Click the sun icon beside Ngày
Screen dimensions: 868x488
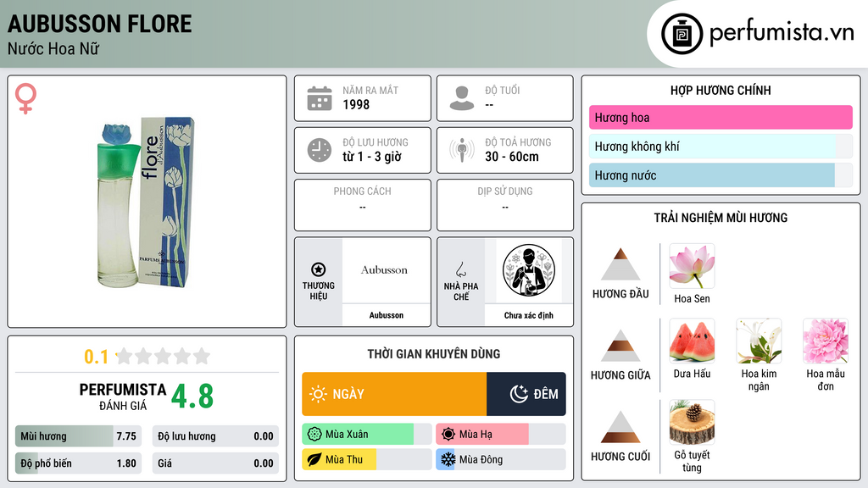tap(318, 394)
